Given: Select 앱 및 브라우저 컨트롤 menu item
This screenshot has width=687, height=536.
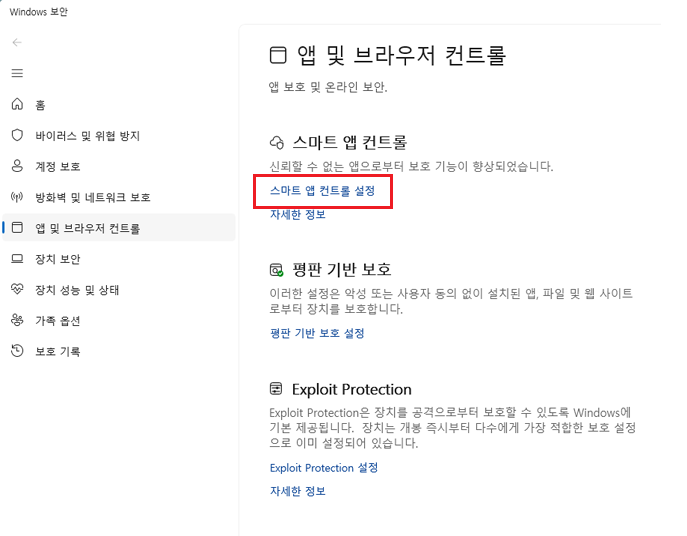Looking at the screenshot, I should coord(119,228).
